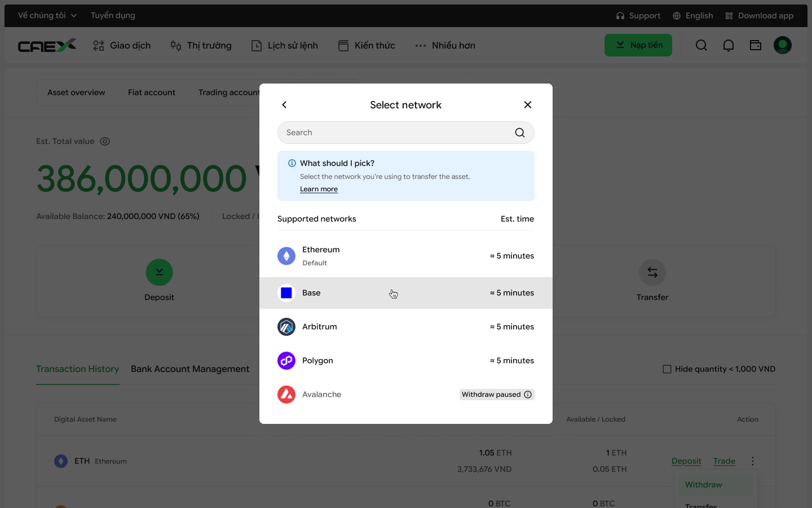Choose Withdraw from the action menu
The width and height of the screenshot is (812, 508).
point(716,485)
